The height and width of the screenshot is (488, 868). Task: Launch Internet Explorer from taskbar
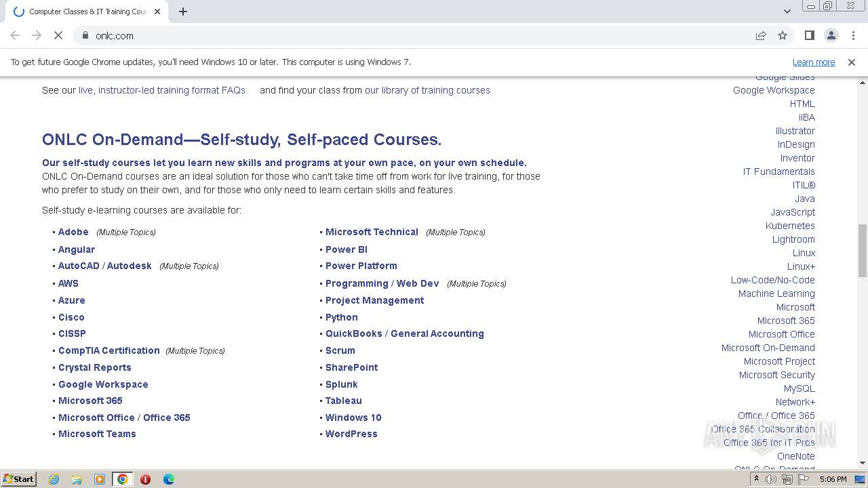[54, 479]
